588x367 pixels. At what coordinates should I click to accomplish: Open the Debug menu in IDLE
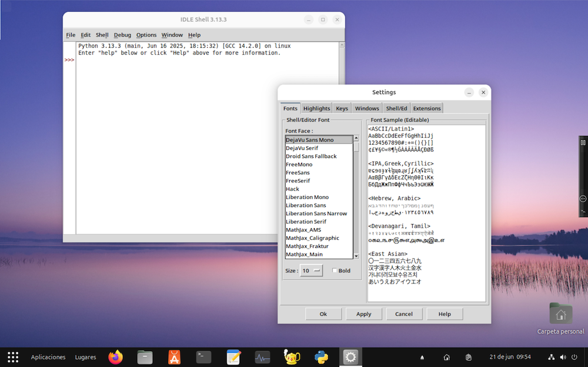122,35
